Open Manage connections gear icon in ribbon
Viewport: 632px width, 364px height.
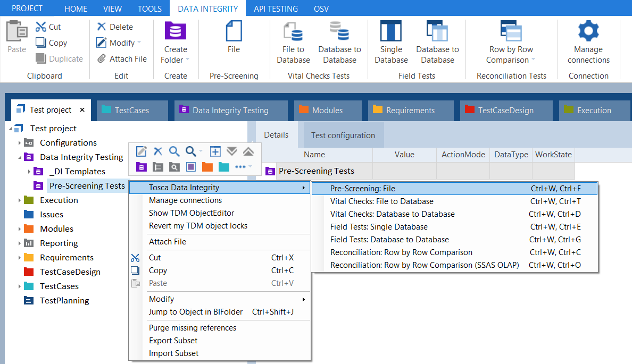[x=588, y=32]
